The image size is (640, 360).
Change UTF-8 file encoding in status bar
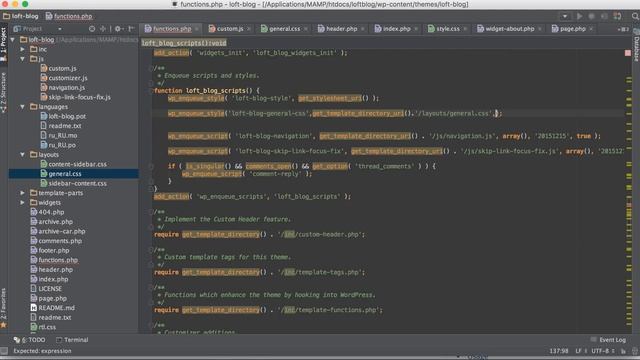[603, 351]
